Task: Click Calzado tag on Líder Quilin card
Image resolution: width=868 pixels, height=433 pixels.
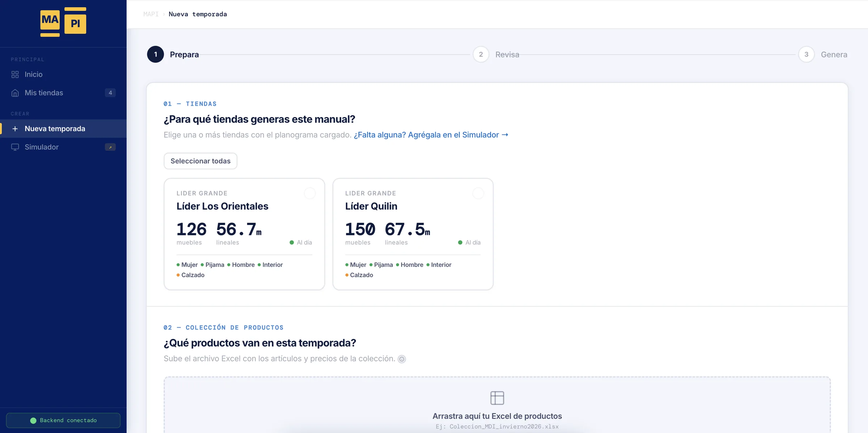Action: click(359, 275)
